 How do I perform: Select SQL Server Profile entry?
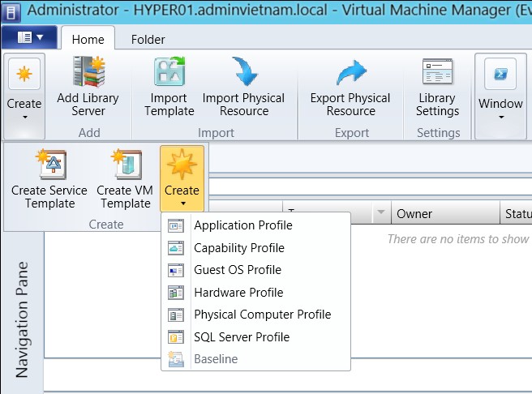[x=255, y=337]
